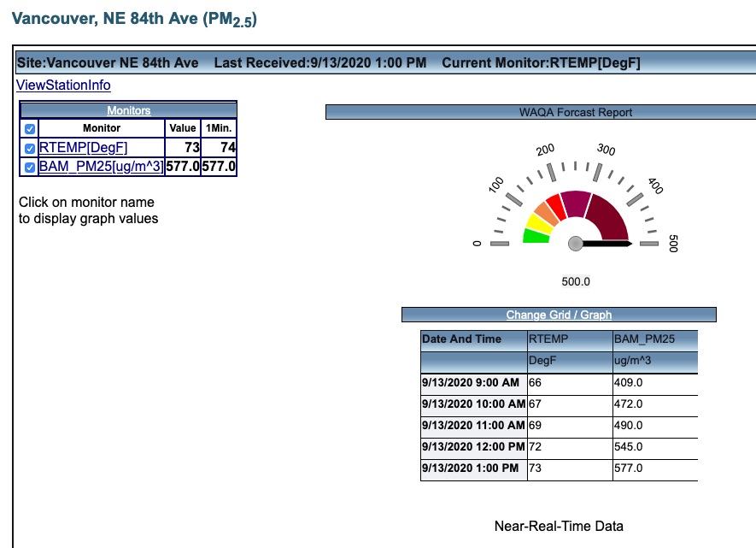756x548 pixels.
Task: Click the Monitors table header link
Action: 129,110
